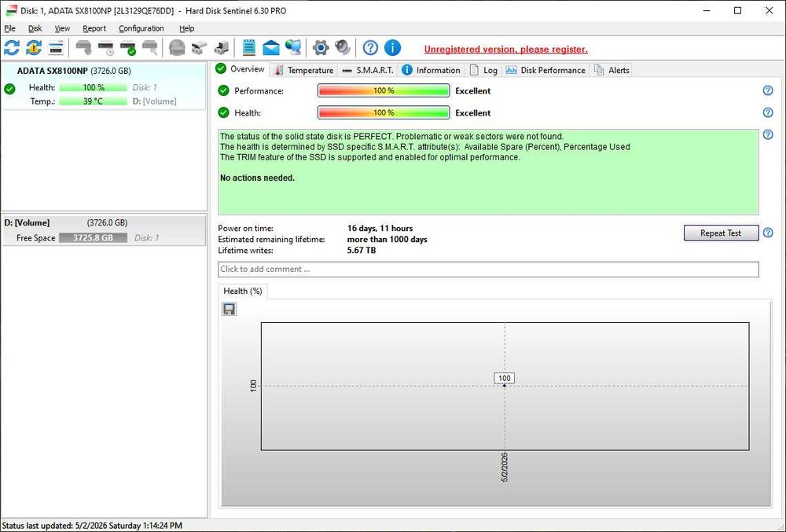Open the Alerts tab
786x532 pixels.
tap(612, 70)
